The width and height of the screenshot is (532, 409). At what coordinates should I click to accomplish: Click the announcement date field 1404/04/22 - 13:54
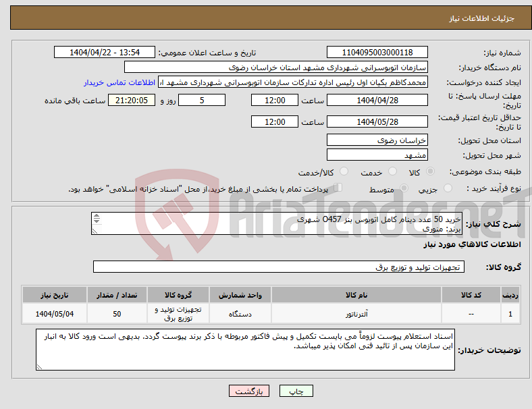(x=105, y=52)
